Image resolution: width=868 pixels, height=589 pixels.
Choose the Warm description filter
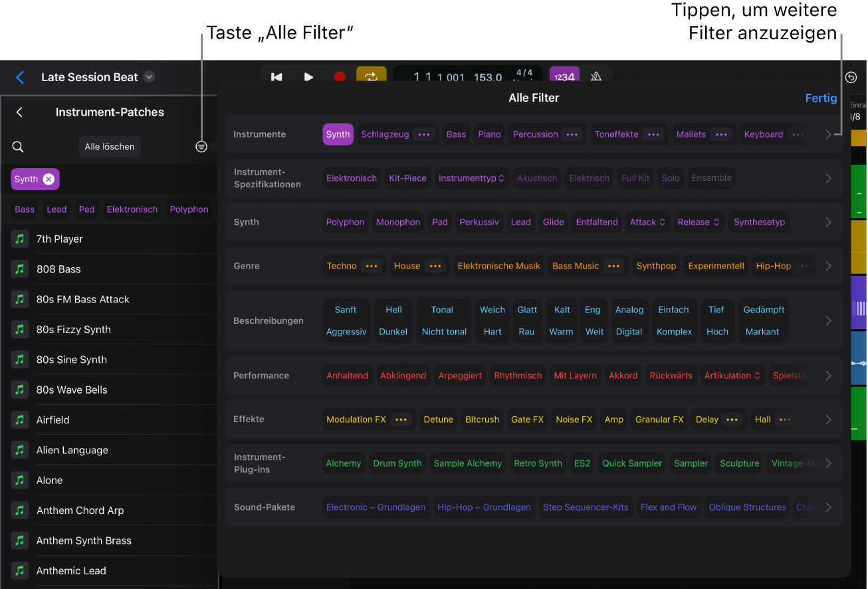[x=561, y=332]
